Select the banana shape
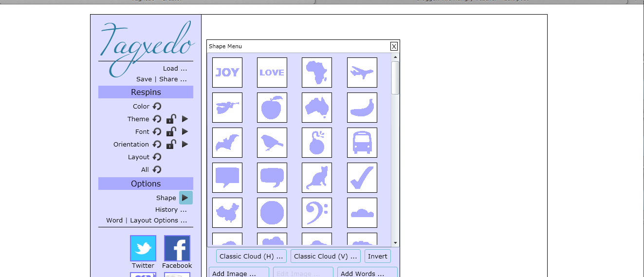The height and width of the screenshot is (277, 644). pyautogui.click(x=362, y=108)
